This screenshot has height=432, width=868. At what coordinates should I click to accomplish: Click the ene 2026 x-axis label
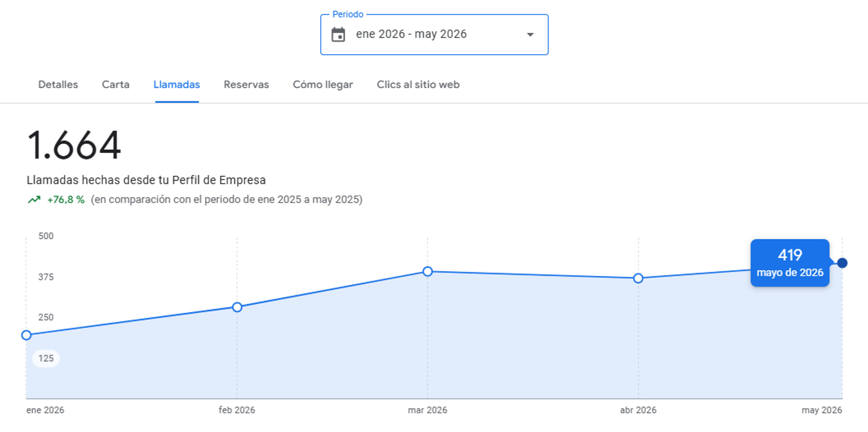tap(45, 410)
